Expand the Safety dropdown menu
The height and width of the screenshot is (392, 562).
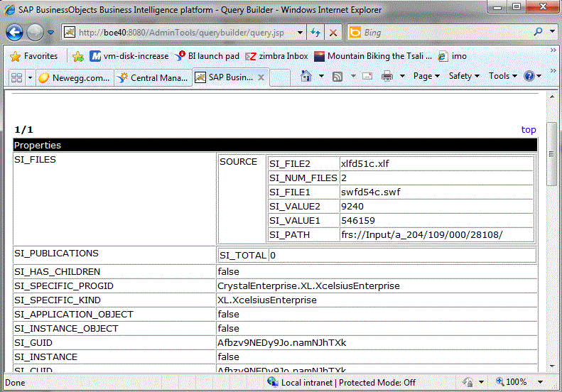464,76
